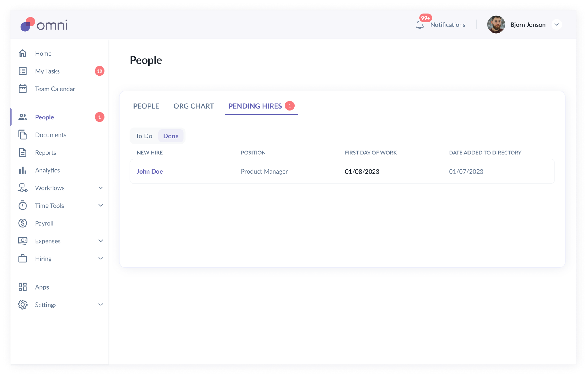
Task: Click the Home house icon
Action: [23, 53]
